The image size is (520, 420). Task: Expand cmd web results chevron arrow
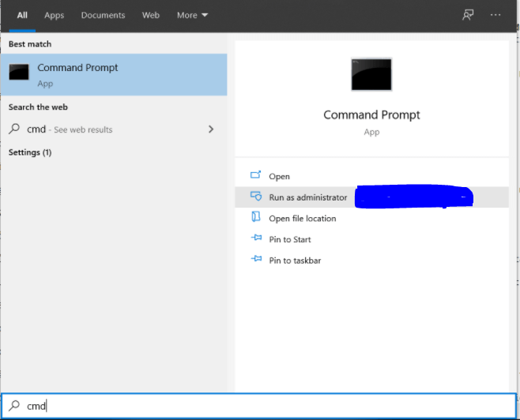[x=211, y=129]
